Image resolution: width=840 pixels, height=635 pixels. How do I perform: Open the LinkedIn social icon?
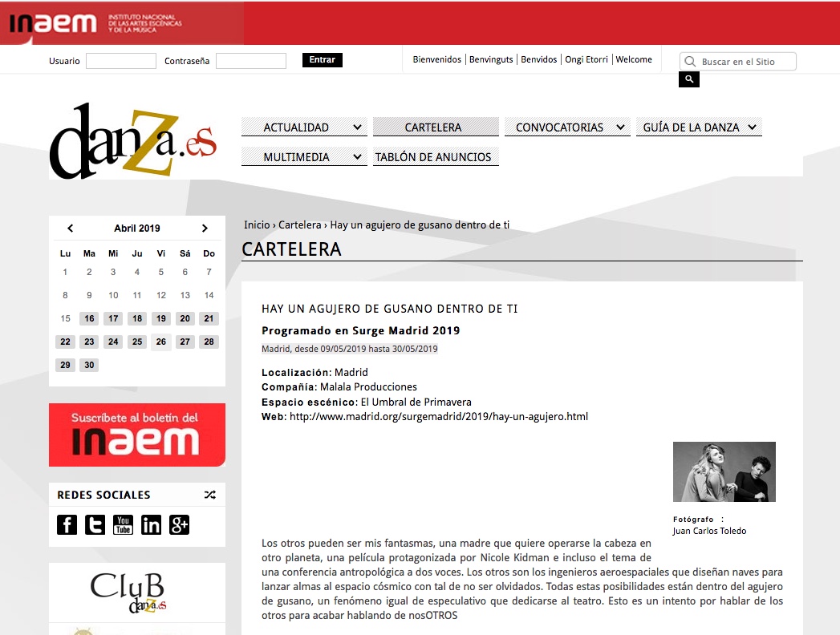coord(151,525)
